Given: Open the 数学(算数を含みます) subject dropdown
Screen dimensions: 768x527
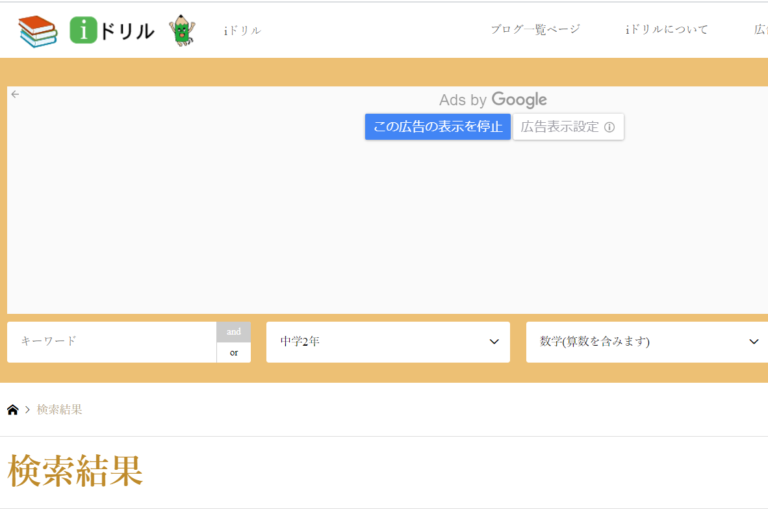Looking at the screenshot, I should click(x=647, y=342).
